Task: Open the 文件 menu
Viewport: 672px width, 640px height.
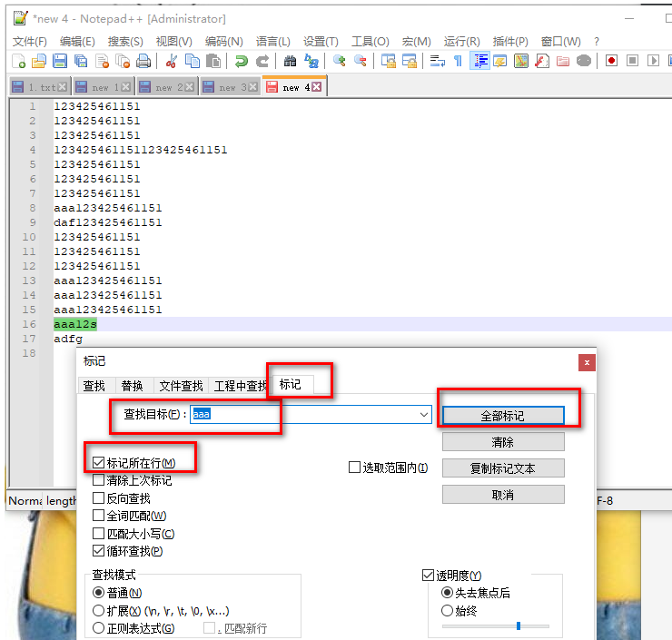Action: click(30, 42)
